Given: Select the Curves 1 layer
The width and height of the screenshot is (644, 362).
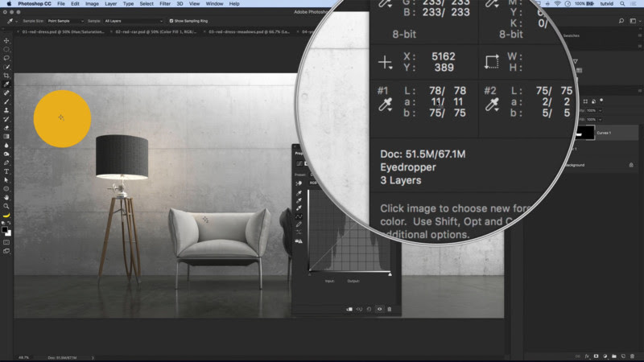Looking at the screenshot, I should coord(605,133).
